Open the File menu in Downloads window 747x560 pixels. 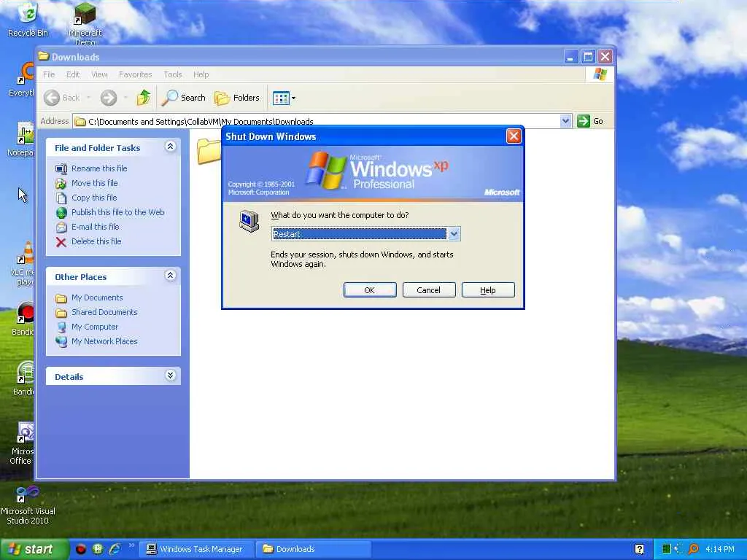click(x=49, y=74)
